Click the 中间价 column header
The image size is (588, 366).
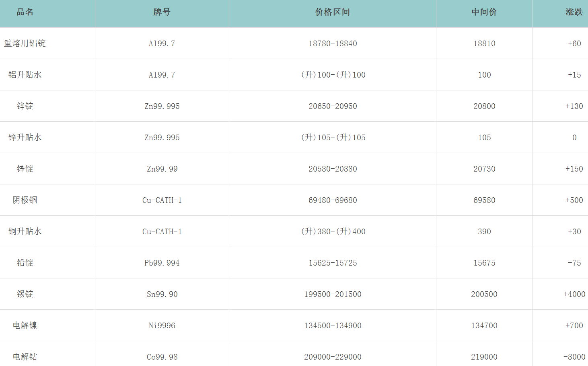pyautogui.click(x=484, y=12)
